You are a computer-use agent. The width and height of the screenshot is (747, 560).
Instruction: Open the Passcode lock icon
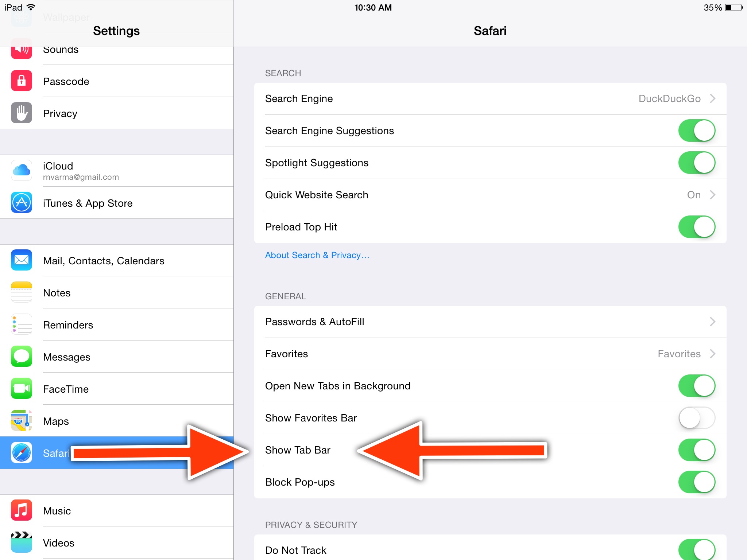22,81
